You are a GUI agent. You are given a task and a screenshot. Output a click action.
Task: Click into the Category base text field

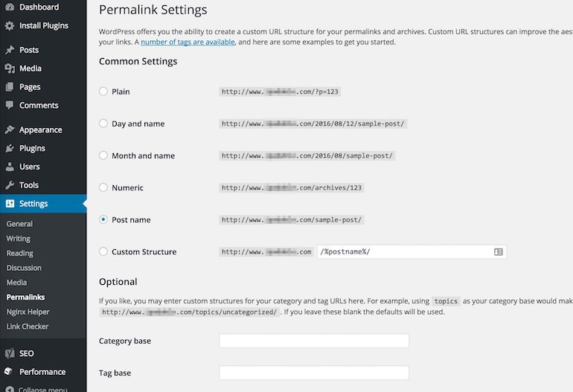point(314,341)
